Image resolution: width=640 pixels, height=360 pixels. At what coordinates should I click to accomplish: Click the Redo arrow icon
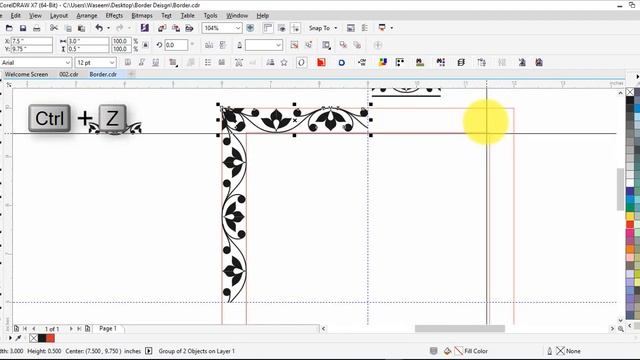point(120,28)
